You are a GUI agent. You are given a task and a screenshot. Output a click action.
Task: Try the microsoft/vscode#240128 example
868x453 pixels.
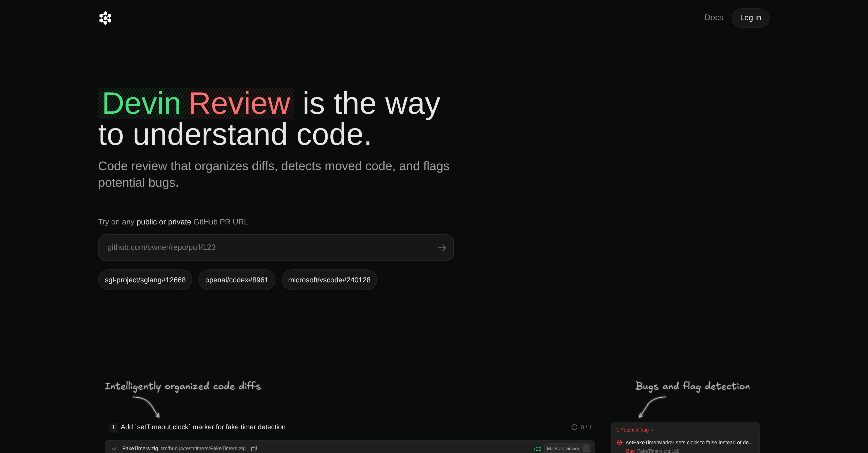coord(329,280)
